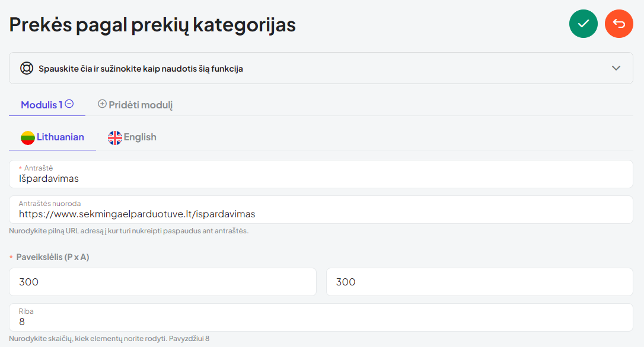Click the orange back arrow button
This screenshot has width=644, height=347.
click(619, 24)
